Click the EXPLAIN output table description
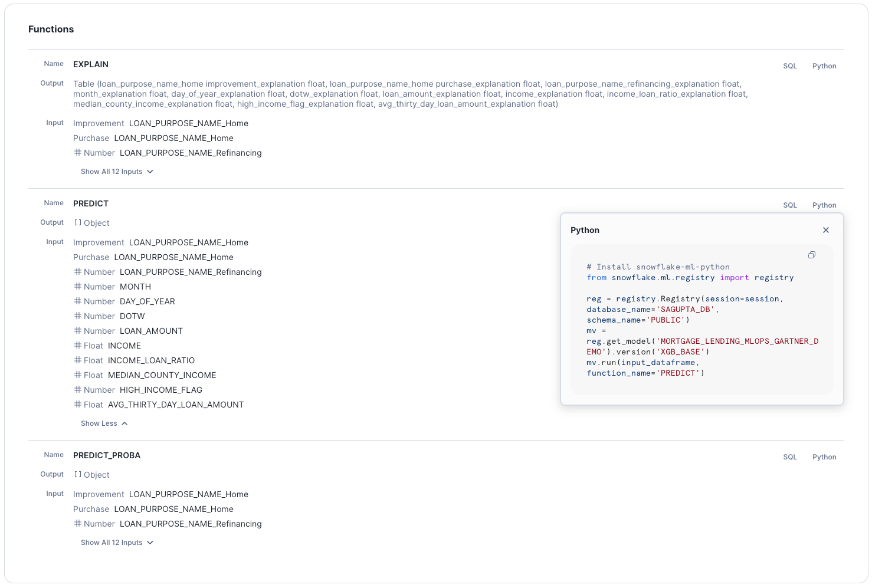This screenshot has height=588, width=872. pyautogui.click(x=411, y=94)
